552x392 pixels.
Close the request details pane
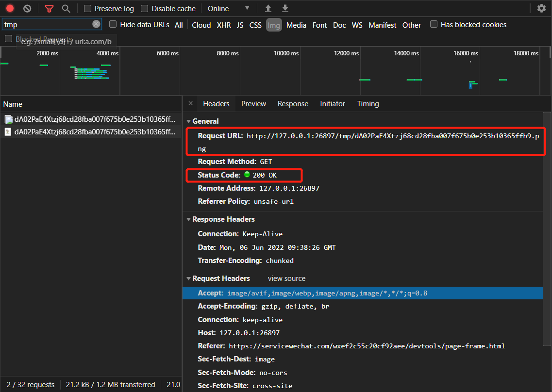click(190, 103)
